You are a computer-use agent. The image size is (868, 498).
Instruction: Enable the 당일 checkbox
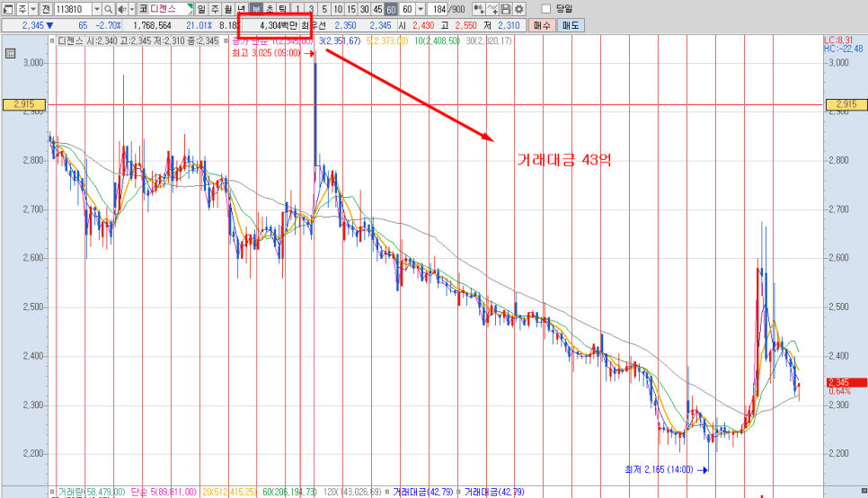[546, 9]
